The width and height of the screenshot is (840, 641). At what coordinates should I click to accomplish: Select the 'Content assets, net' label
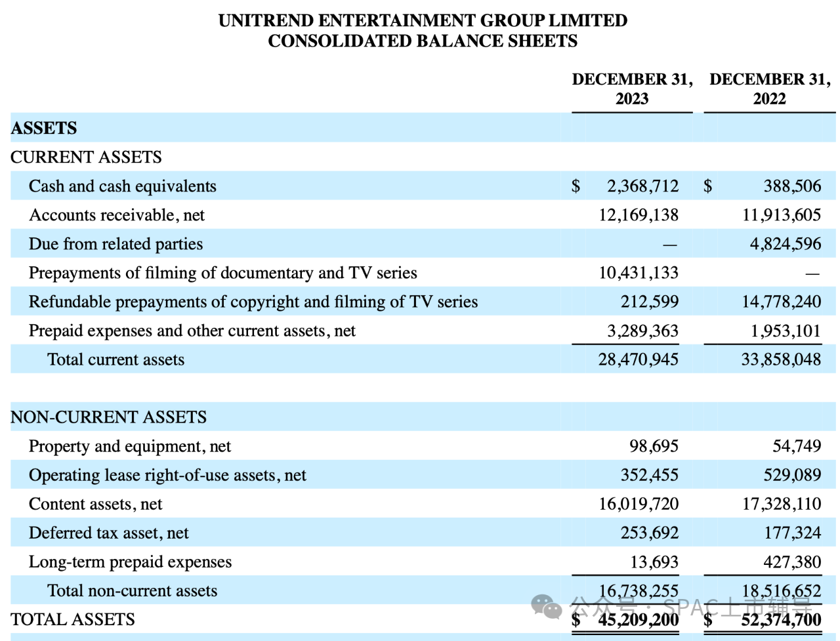tap(96, 504)
